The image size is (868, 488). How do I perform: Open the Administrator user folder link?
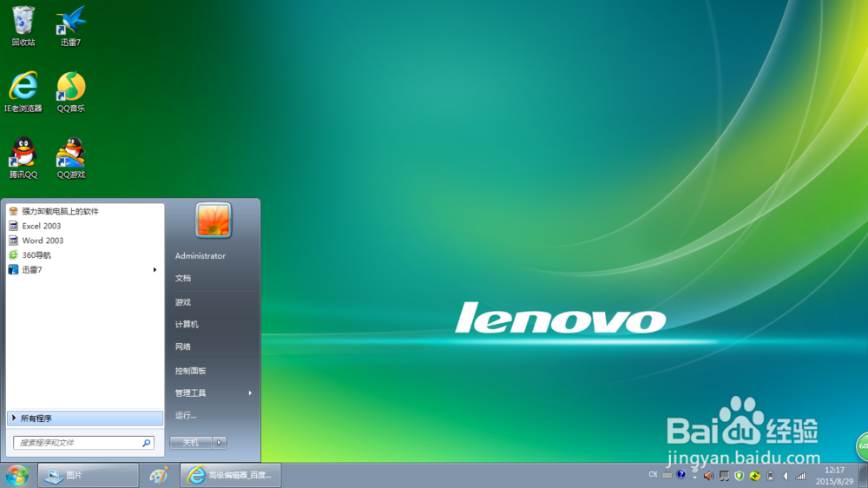coord(201,256)
